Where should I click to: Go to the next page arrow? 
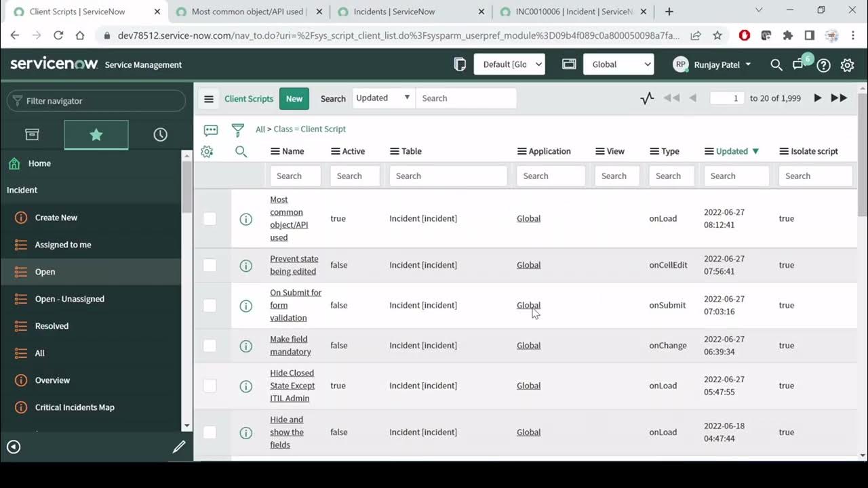[x=818, y=98]
